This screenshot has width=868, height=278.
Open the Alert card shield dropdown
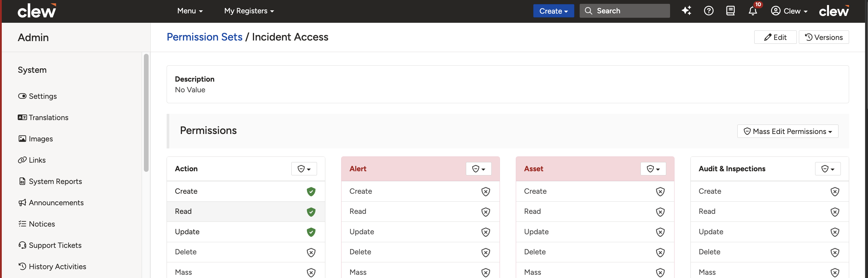click(x=479, y=169)
